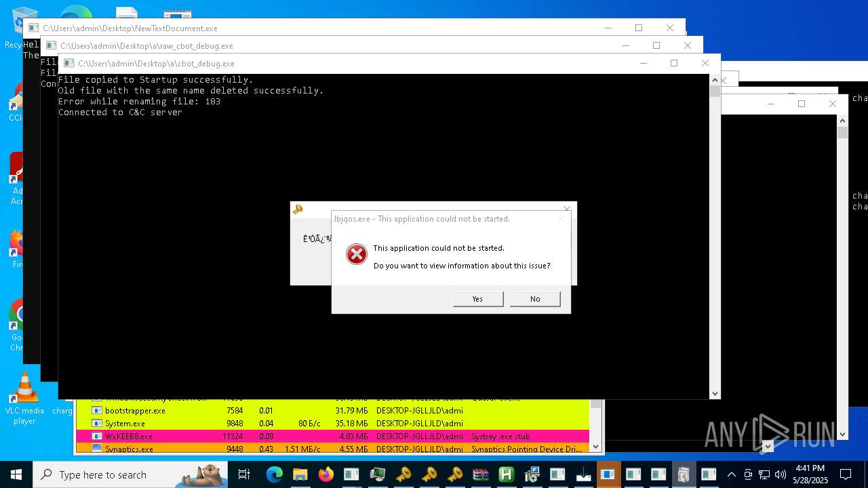Click the NewTextDocument.exe console title bar icon
This screenshot has width=868, height=488.
(34, 28)
